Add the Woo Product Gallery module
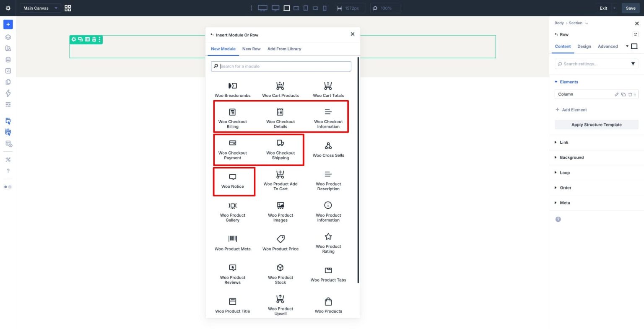644x329 pixels. tap(233, 212)
